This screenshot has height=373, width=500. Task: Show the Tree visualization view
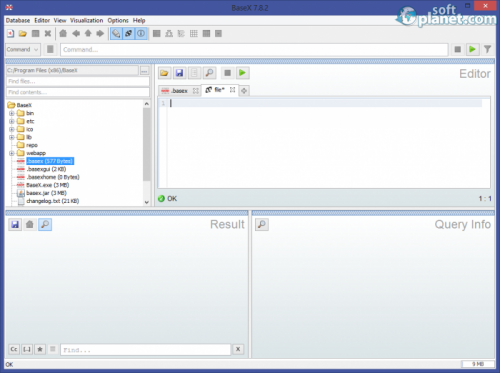pos(169,33)
